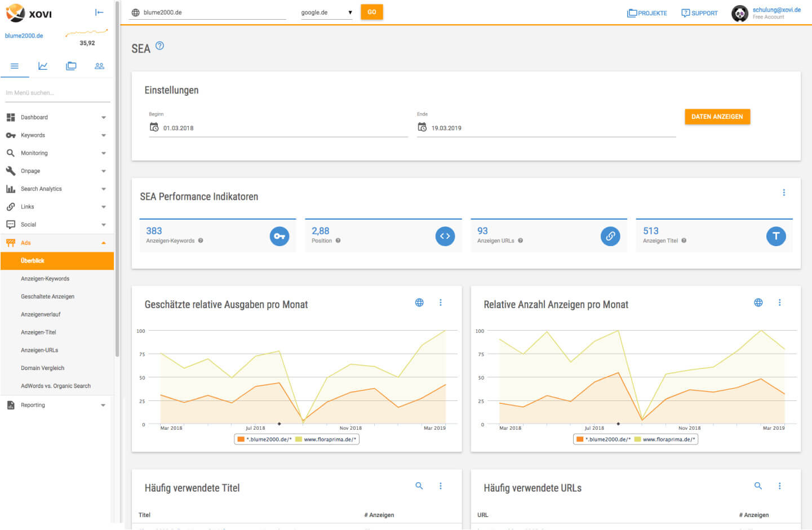Expand the Onpage menu
Screen dimensions: 812x530
pyautogui.click(x=57, y=171)
